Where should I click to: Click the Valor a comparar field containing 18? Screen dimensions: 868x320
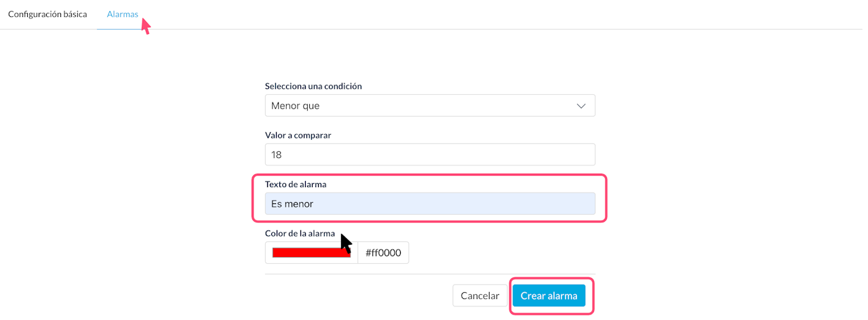430,155
